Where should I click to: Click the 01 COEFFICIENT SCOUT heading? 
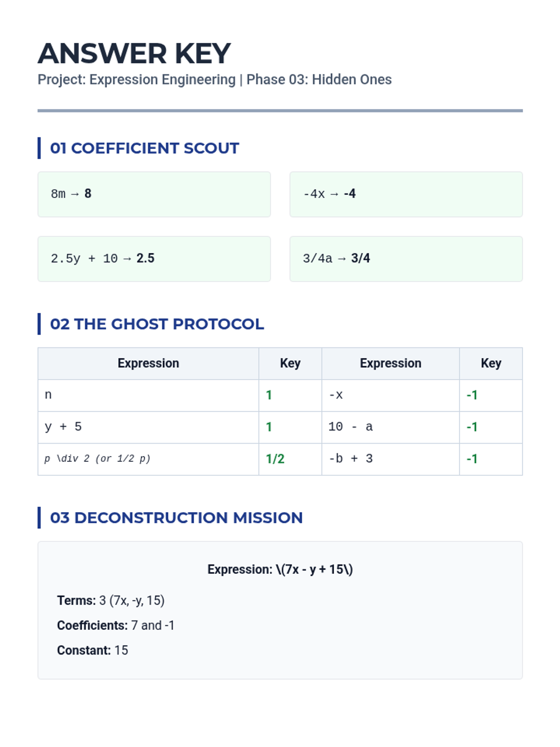pos(144,148)
